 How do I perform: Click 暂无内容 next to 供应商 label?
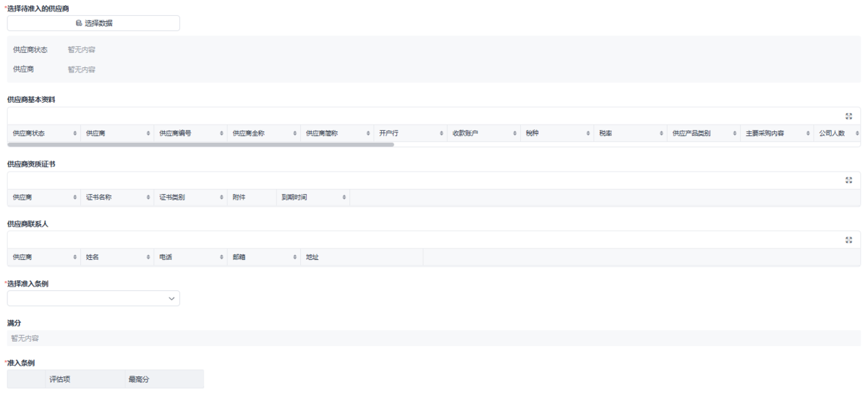click(x=82, y=69)
